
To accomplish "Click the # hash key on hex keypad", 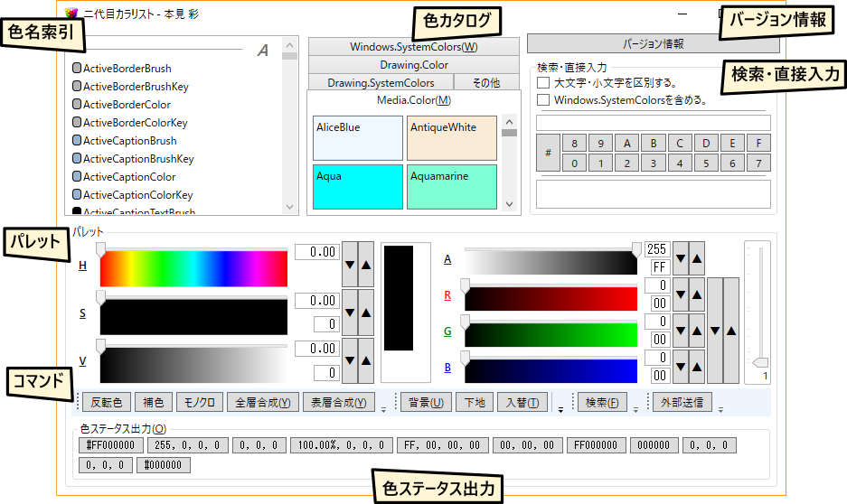I will (548, 153).
